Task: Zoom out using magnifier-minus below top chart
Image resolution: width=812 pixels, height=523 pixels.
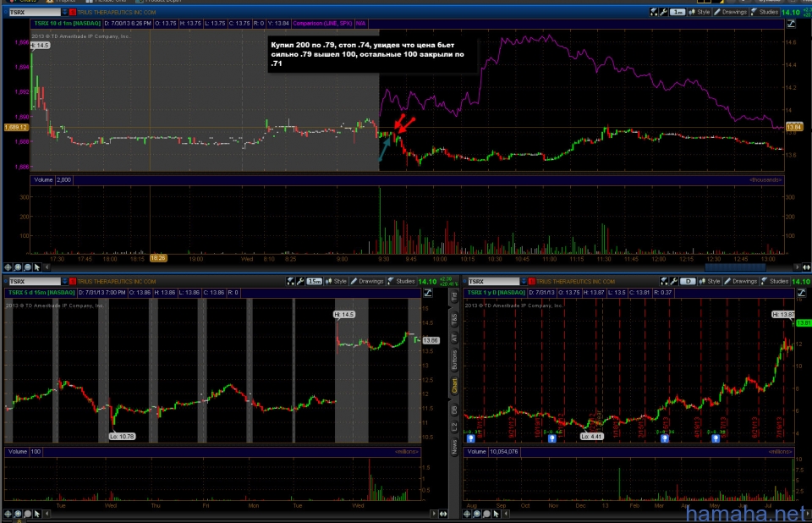Action: click(x=27, y=267)
